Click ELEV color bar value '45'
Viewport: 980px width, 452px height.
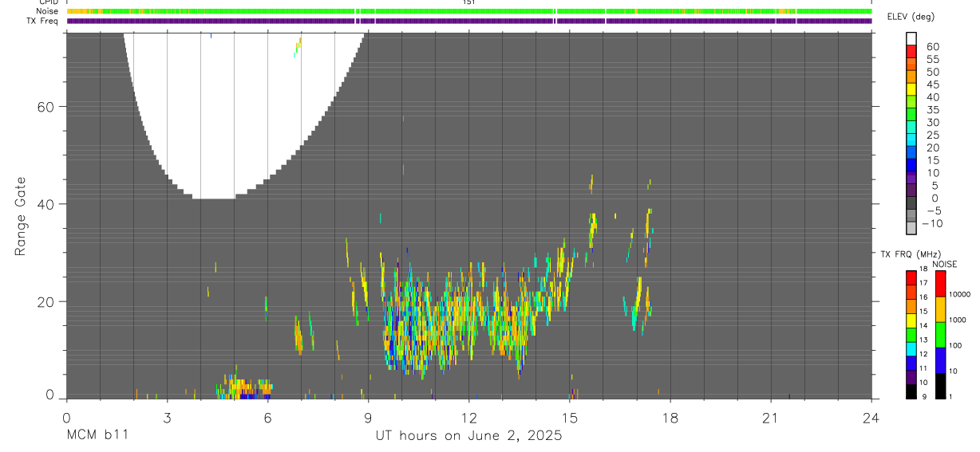coord(932,85)
